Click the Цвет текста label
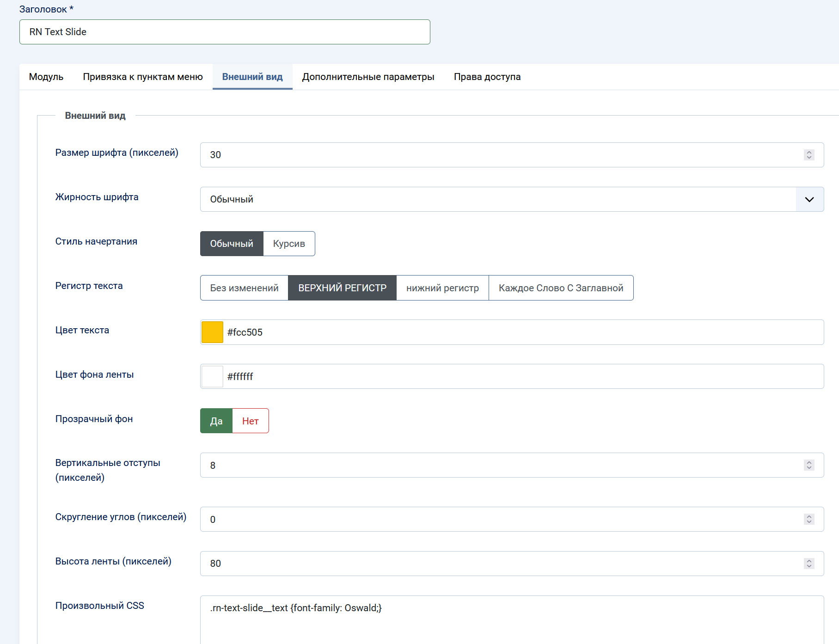Viewport: 839px width, 644px height. [82, 330]
